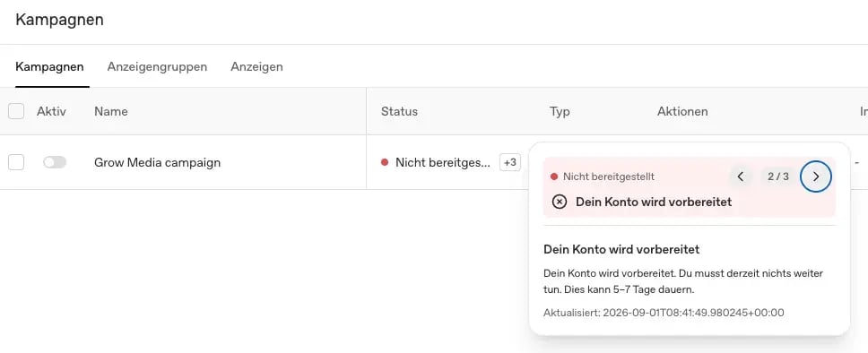
Task: Go to previous status message arrow
Action: pyautogui.click(x=741, y=176)
